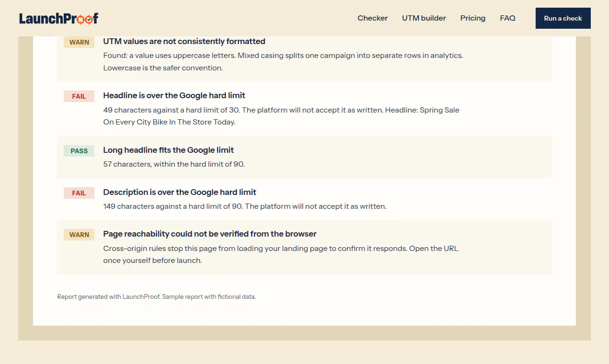Select the Page reachability could not be verified title
The height and width of the screenshot is (364, 609).
[x=210, y=234]
